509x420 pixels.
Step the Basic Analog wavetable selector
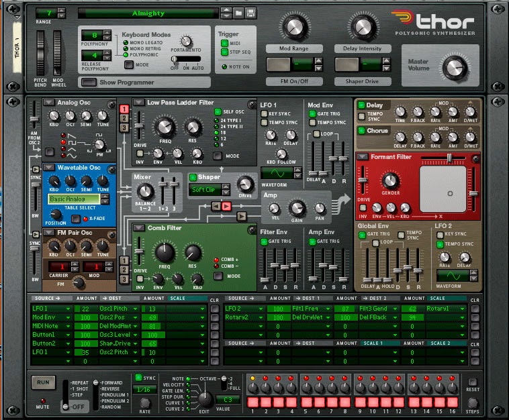[x=105, y=199]
